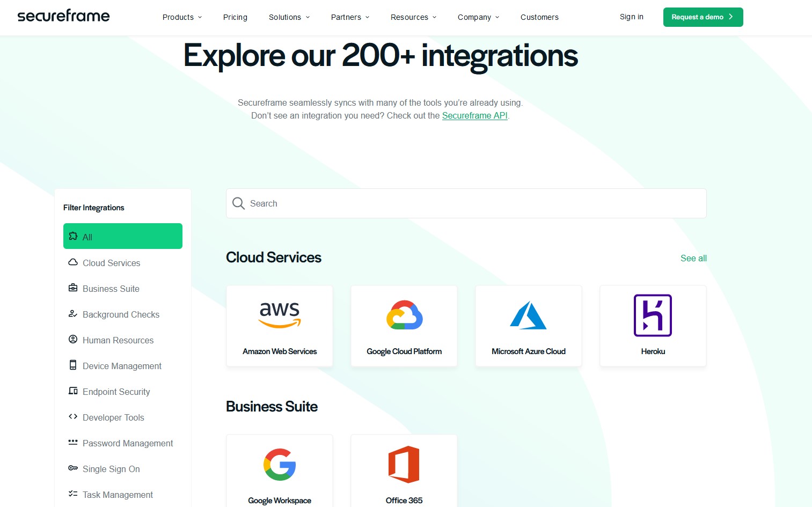Open the Customers page
Screen dimensions: 812x507
[539, 17]
